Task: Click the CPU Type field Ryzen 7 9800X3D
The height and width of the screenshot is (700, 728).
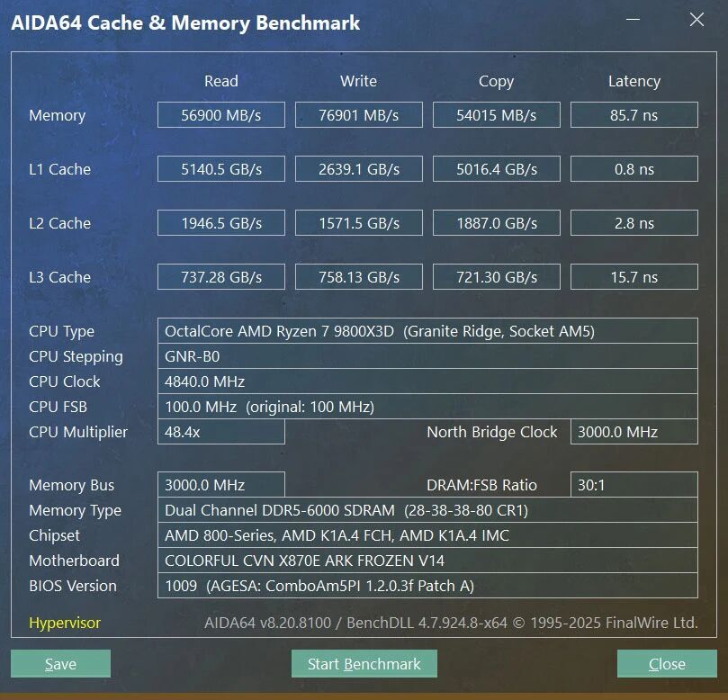Action: coord(427,331)
